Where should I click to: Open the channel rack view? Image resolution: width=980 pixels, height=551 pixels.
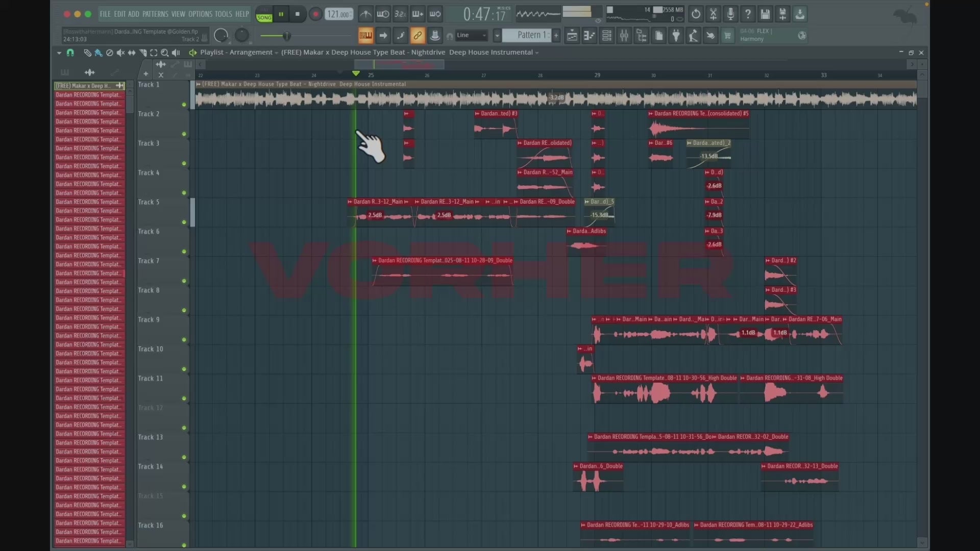coord(607,36)
